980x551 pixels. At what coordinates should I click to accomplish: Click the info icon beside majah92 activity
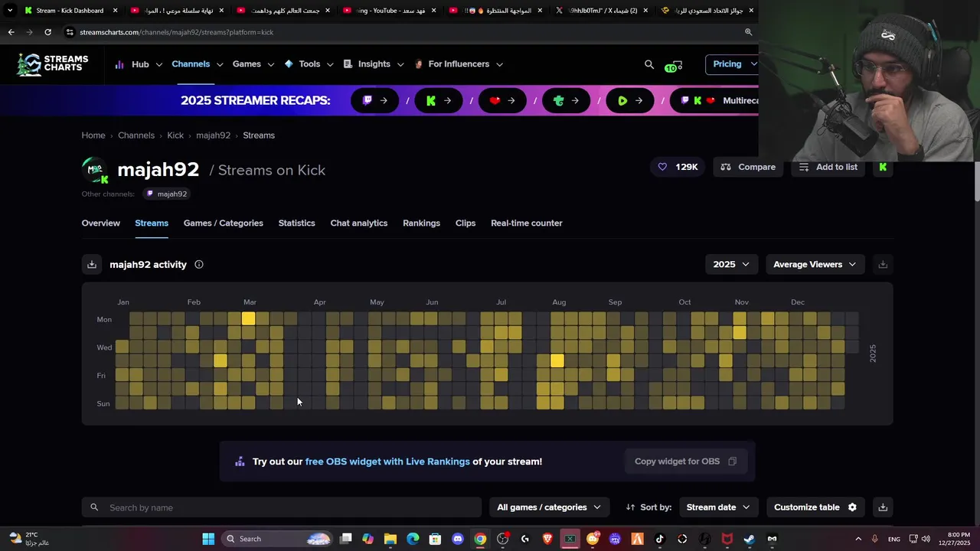199,264
